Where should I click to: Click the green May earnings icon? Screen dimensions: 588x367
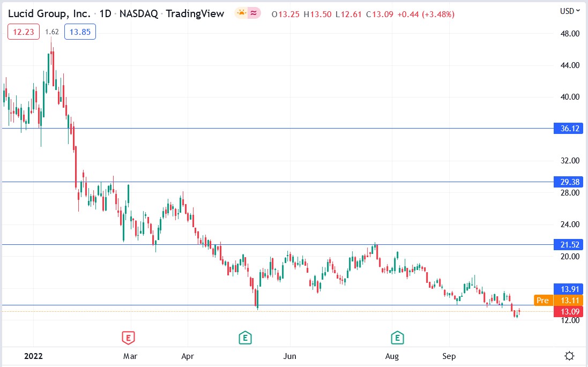point(245,338)
